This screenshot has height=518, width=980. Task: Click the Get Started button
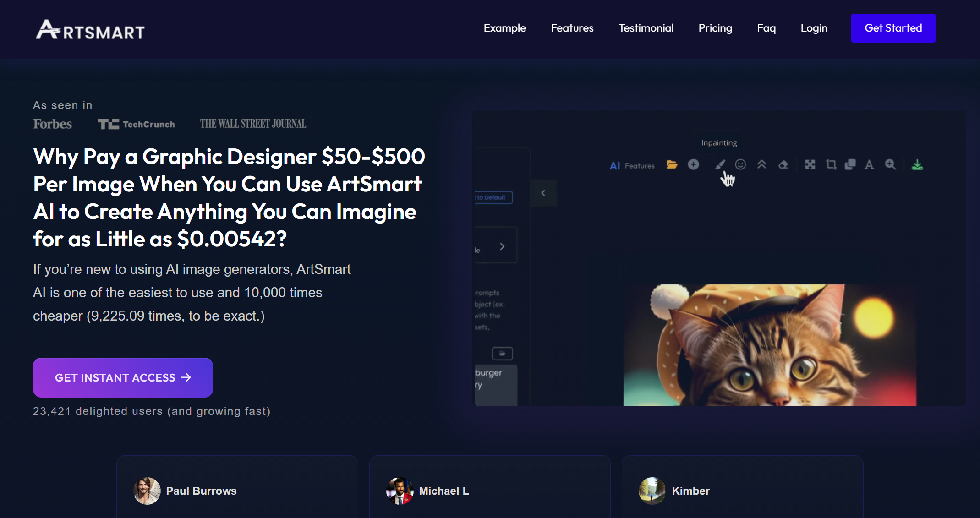tap(893, 28)
